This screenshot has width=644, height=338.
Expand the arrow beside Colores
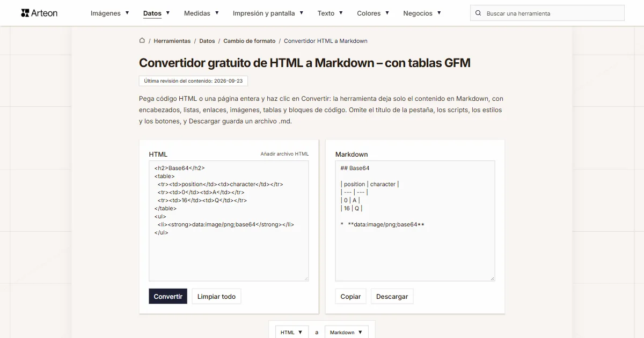coord(387,13)
